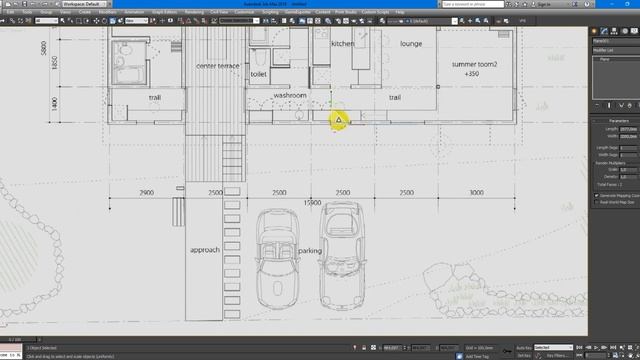
Task: Activate the Select Object tool
Action: point(62,21)
